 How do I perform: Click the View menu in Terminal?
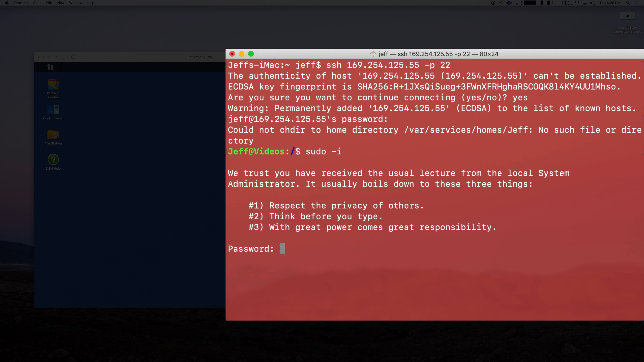click(x=60, y=3)
